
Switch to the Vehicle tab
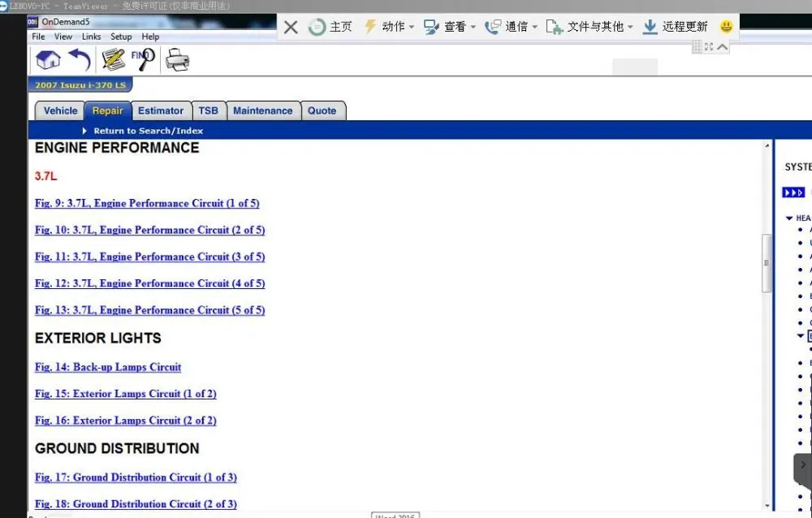coord(60,111)
